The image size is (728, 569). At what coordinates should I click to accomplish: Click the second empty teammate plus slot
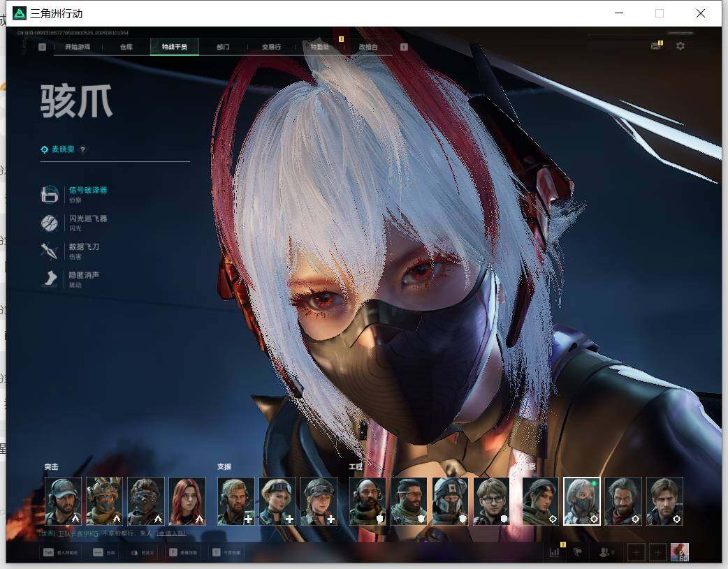(657, 552)
